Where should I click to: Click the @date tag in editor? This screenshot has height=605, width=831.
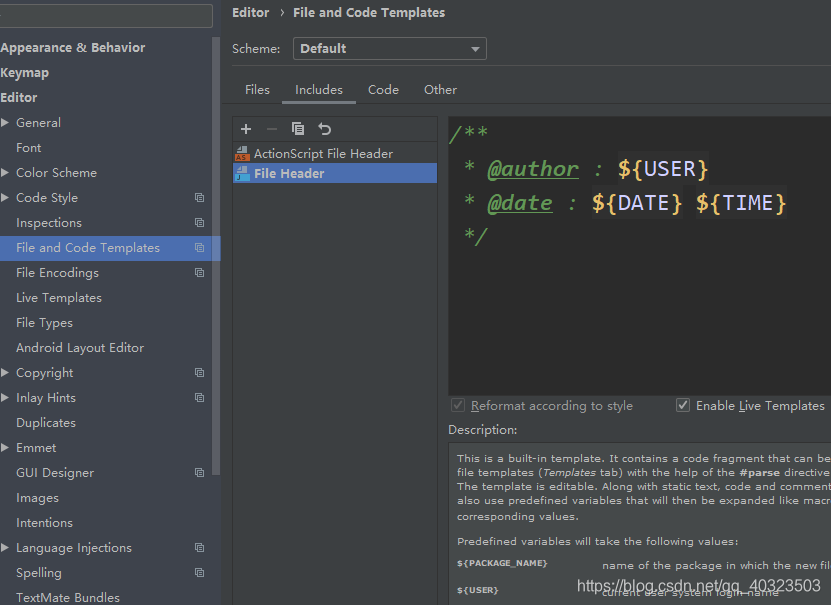tap(520, 203)
